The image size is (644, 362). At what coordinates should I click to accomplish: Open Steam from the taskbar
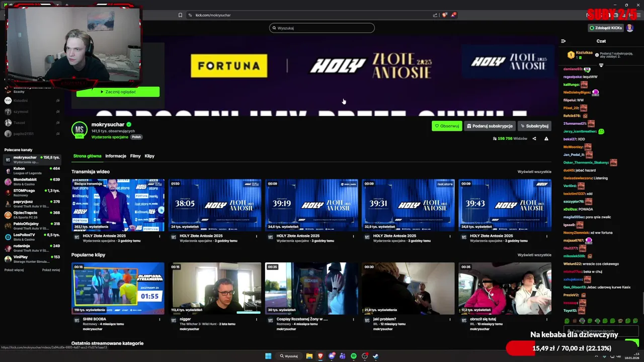point(376,356)
